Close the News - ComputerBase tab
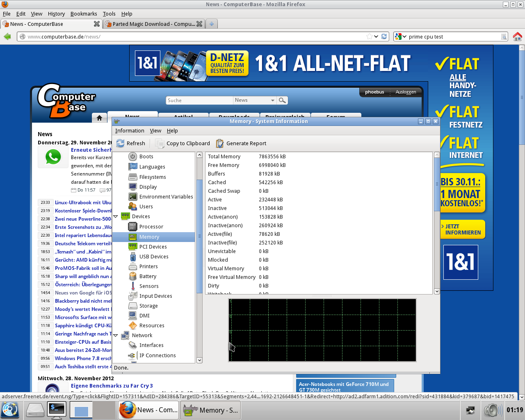Screen dimensions: 525x420 pos(97,24)
